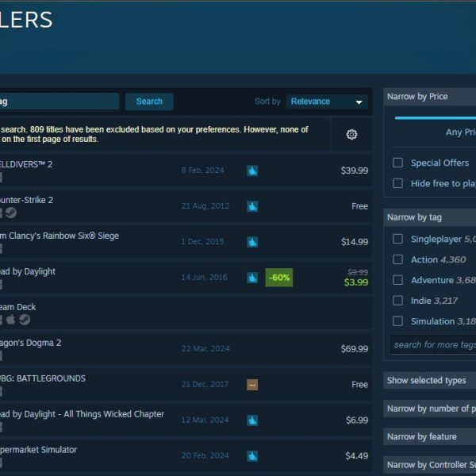Click PUBG BATTLEGROUNDS mixed review icon

252,385
